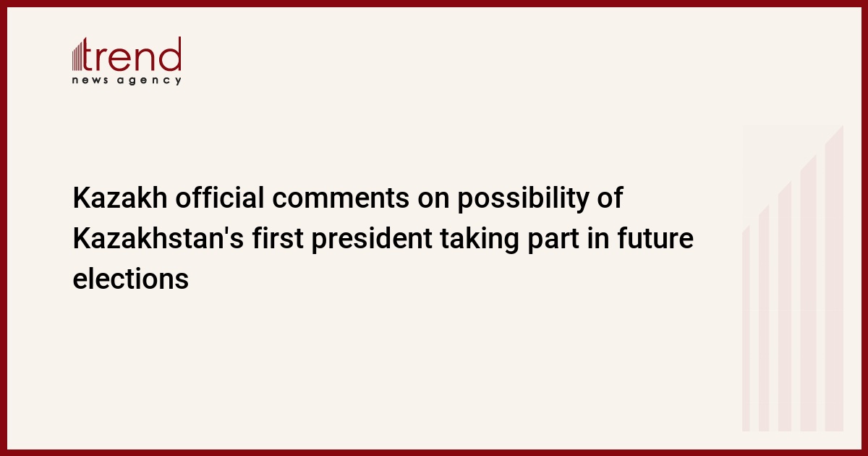Image resolution: width=868 pixels, height=456 pixels.
Task: Open the headline about Kazakh official comments
Action: (x=383, y=239)
